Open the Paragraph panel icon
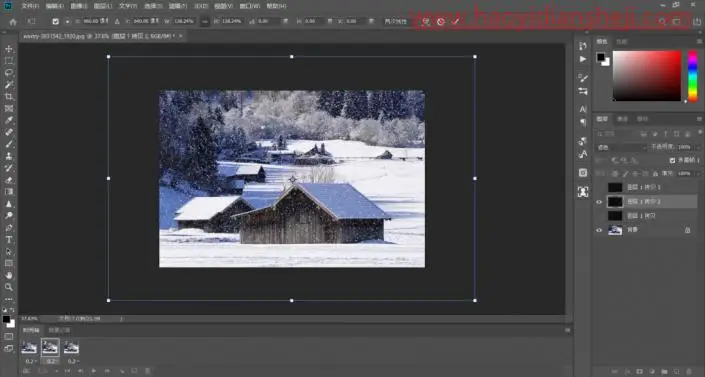The height and width of the screenshot is (377, 705). pos(583,122)
